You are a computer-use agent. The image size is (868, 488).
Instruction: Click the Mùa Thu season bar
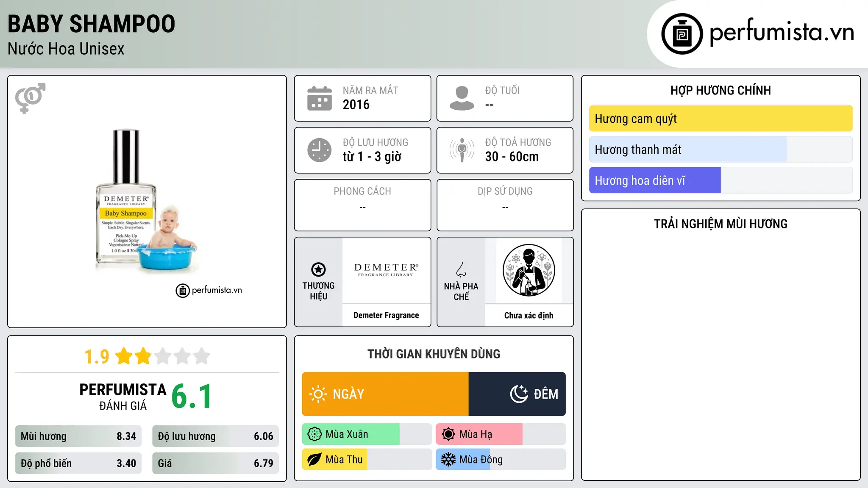[x=367, y=460]
